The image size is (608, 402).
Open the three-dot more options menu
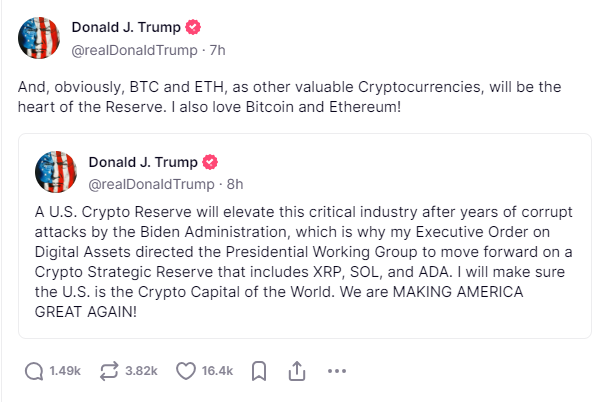[337, 371]
